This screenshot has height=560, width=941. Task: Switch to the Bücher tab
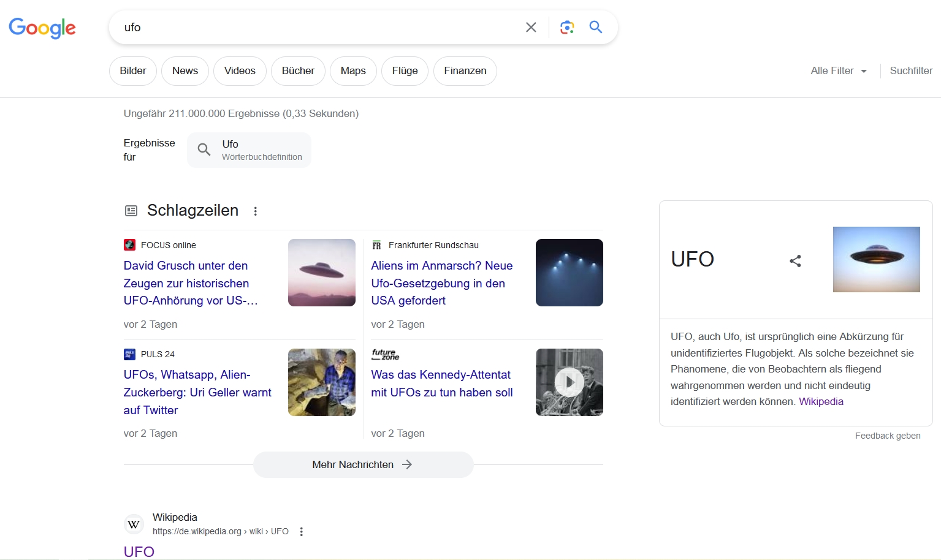[x=298, y=70]
